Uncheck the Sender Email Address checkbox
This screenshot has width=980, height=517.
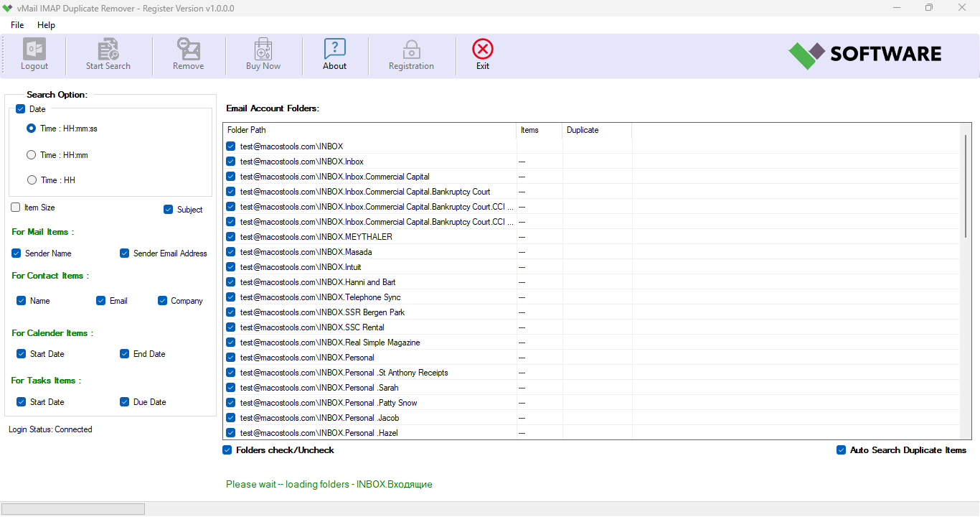point(125,253)
